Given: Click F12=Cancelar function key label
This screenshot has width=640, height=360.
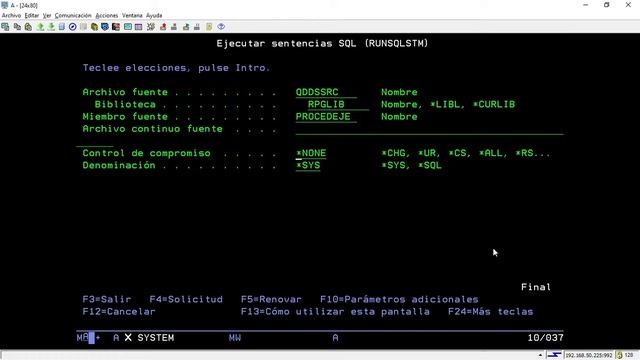Looking at the screenshot, I should click(x=119, y=312).
